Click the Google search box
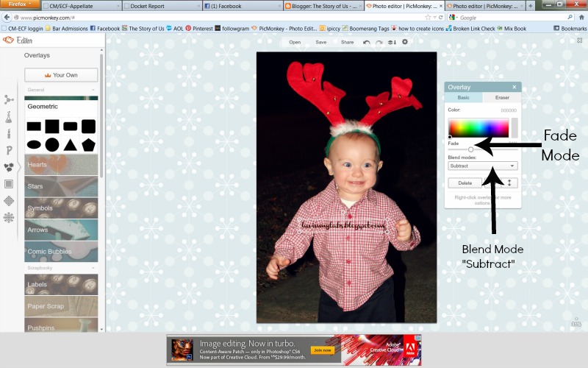This screenshot has height=368, width=588. point(512,17)
